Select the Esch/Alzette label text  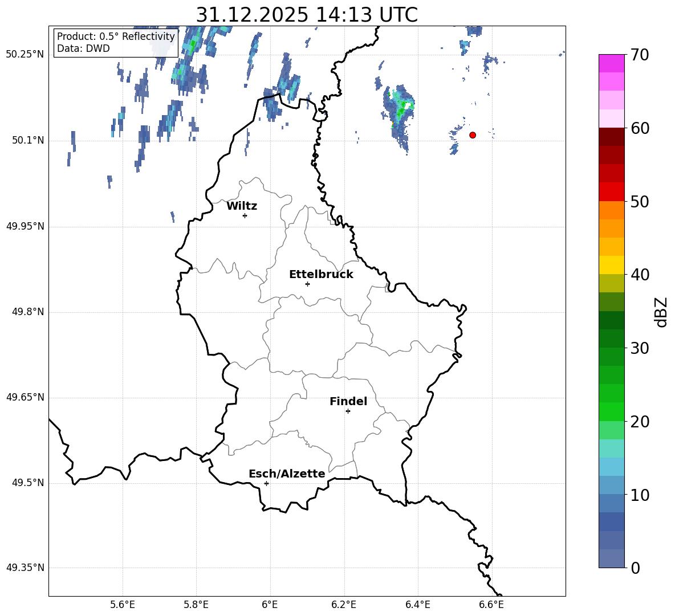(x=286, y=474)
